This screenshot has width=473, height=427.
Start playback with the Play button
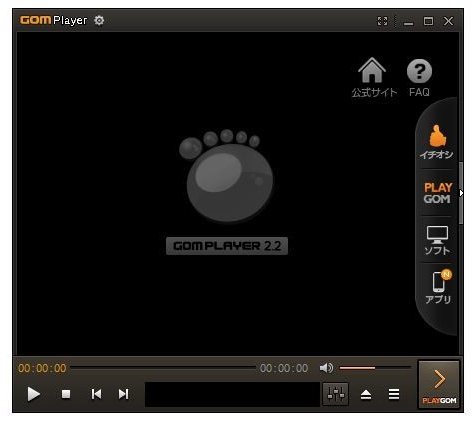pyautogui.click(x=33, y=394)
